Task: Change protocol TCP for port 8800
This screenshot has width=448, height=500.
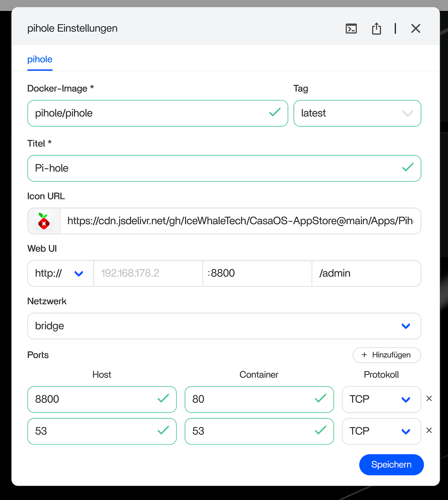Action: pyautogui.click(x=381, y=399)
